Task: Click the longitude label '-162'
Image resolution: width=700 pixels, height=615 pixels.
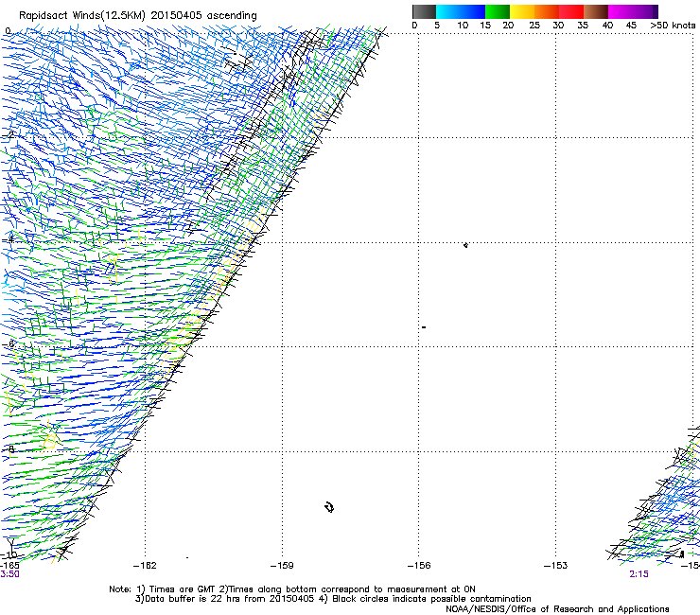Action: 145,566
